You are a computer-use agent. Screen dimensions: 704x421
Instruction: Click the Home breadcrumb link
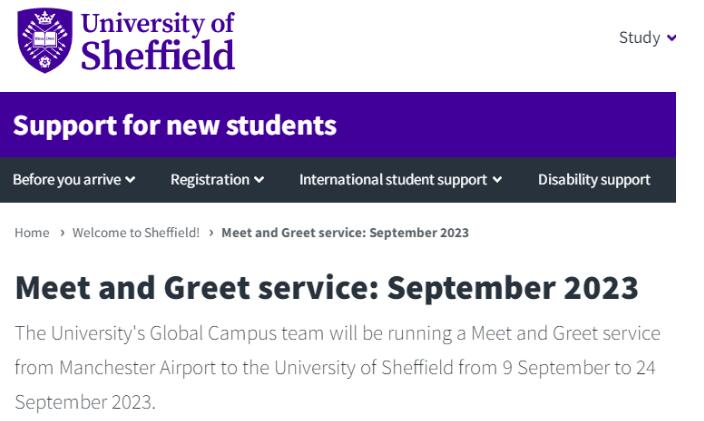pyautogui.click(x=32, y=233)
